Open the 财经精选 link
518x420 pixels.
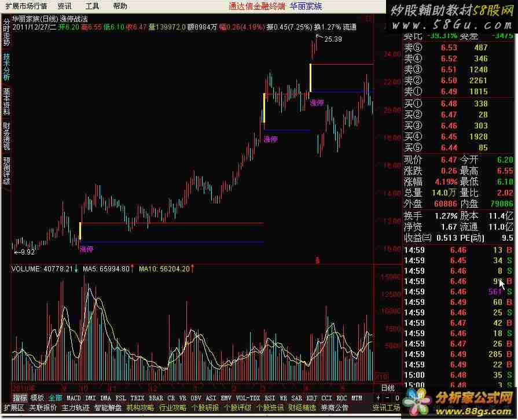[302, 408]
